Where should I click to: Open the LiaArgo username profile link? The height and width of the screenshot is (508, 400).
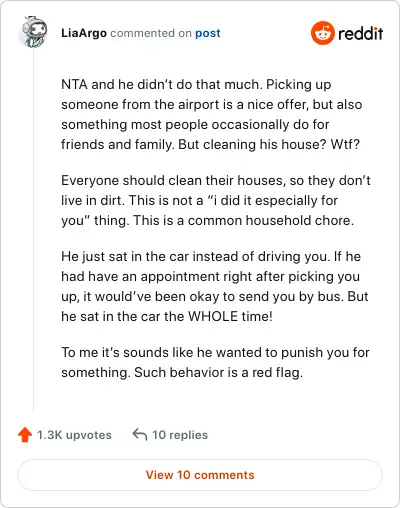84,33
